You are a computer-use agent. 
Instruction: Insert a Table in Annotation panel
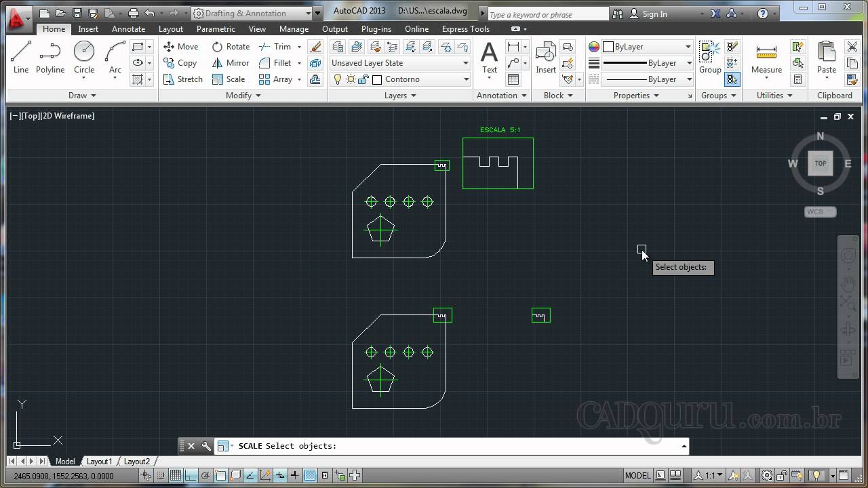pyautogui.click(x=513, y=79)
